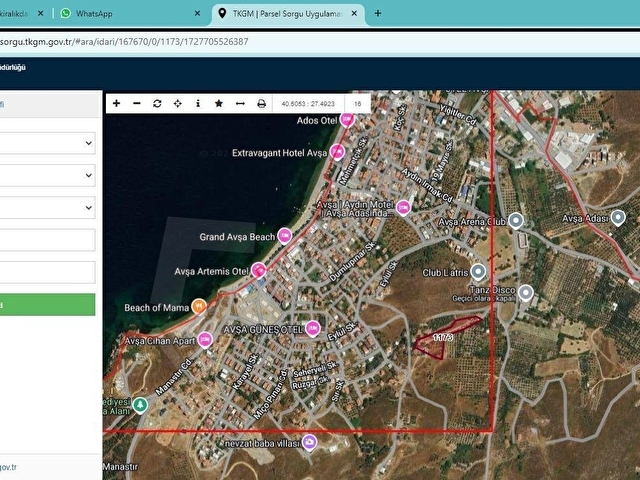This screenshot has width=640, height=480.
Task: Click Şeheryeli Sk. street label
Action: click(x=315, y=369)
